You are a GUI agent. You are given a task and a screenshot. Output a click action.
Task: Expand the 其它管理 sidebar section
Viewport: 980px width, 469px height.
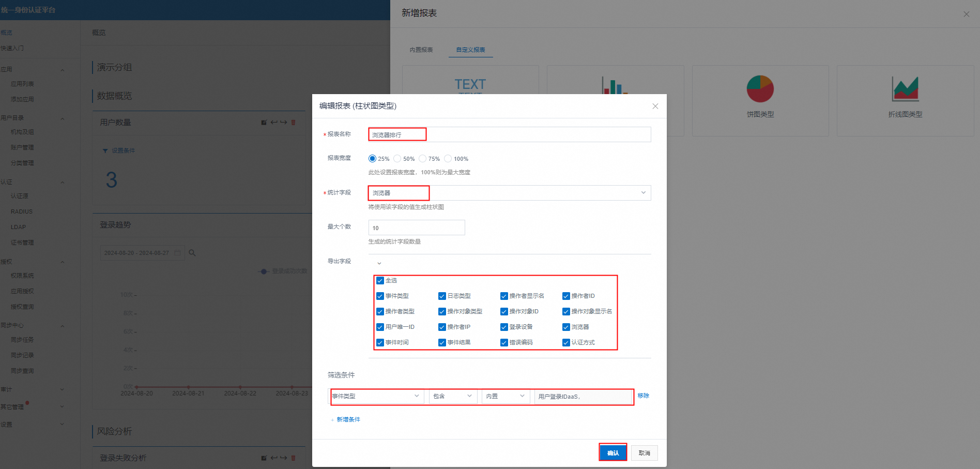click(x=63, y=406)
